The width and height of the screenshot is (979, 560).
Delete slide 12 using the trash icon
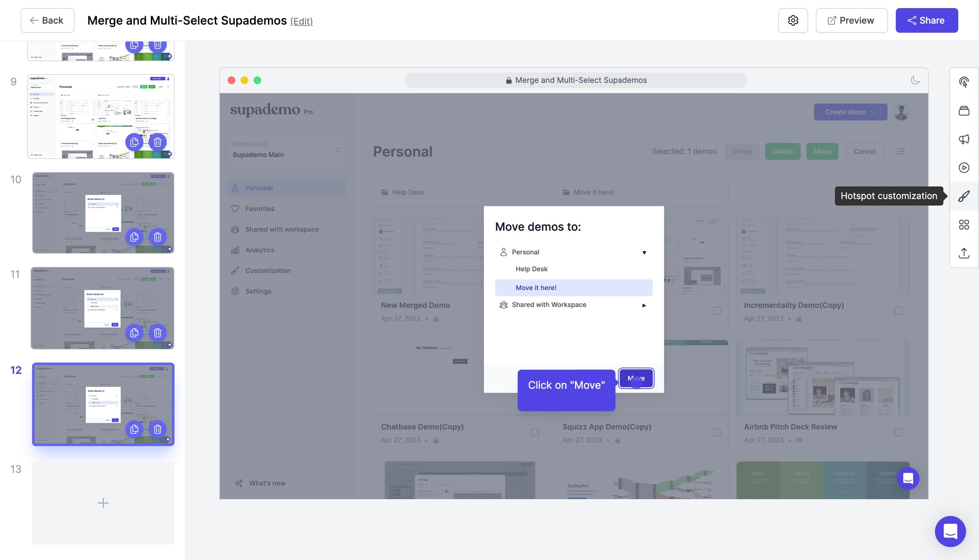158,429
